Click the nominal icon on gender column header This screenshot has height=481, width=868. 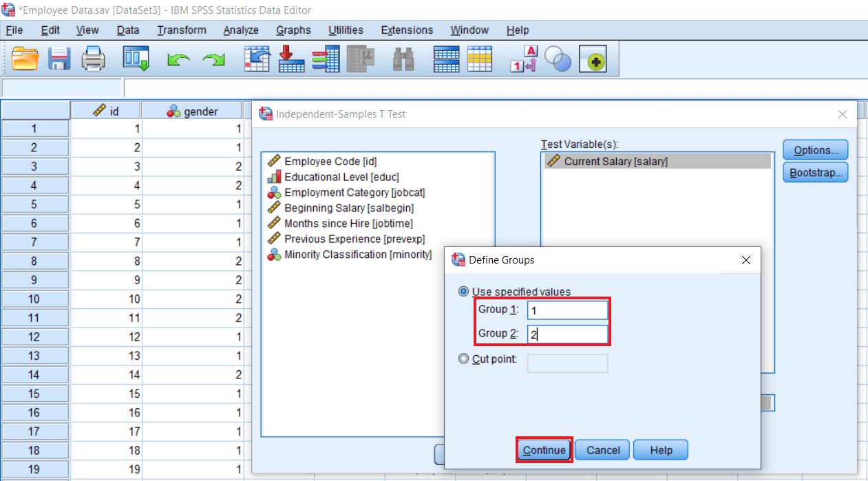pos(173,111)
